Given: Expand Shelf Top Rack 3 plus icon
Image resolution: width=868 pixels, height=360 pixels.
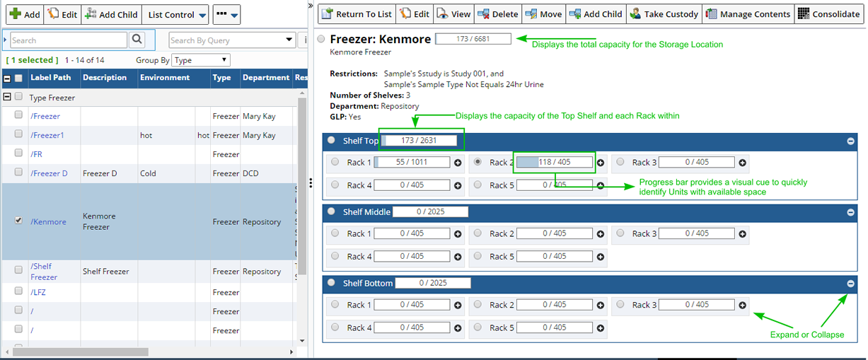Looking at the screenshot, I should pos(743,163).
